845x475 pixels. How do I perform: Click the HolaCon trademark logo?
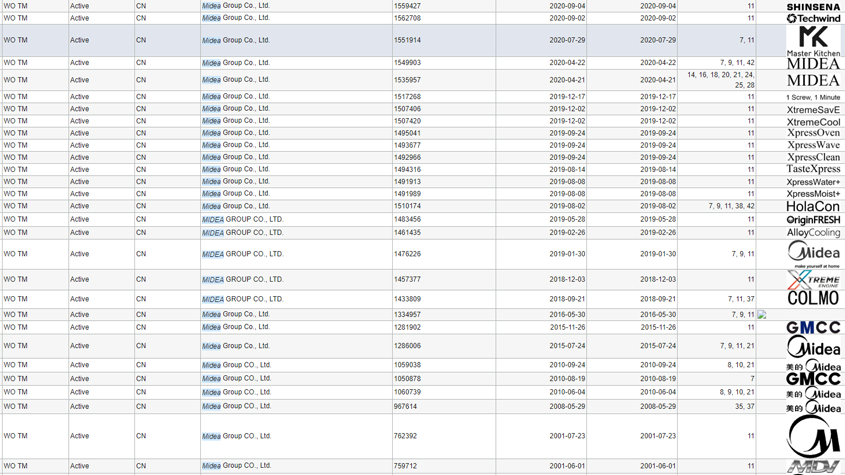813,206
